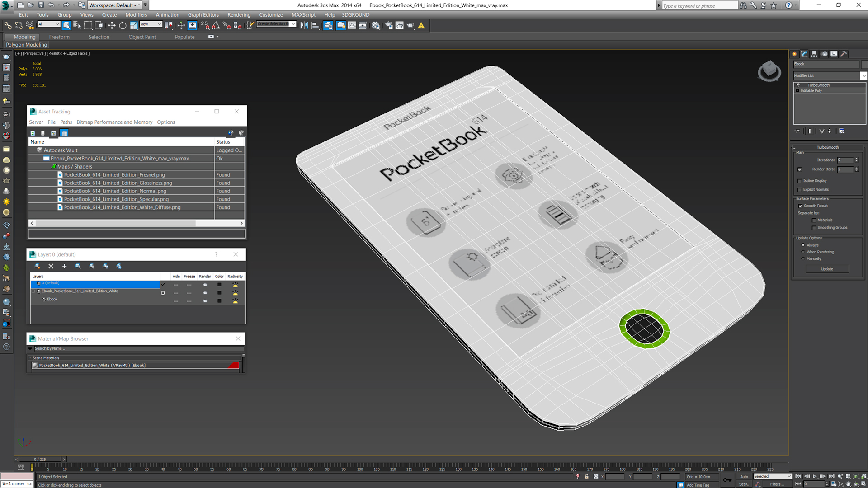Toggle Smooth Result checkbox
This screenshot has height=488, width=868.
click(x=800, y=206)
